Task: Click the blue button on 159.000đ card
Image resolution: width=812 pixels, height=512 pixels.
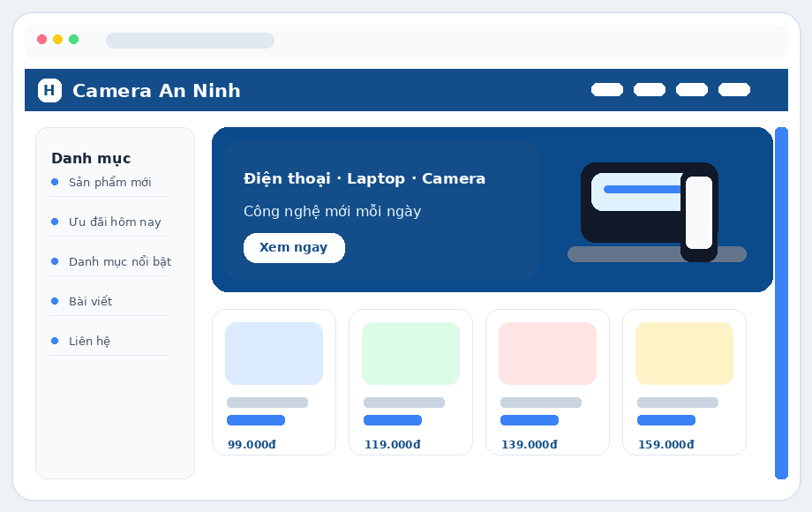Action: pyautogui.click(x=666, y=420)
